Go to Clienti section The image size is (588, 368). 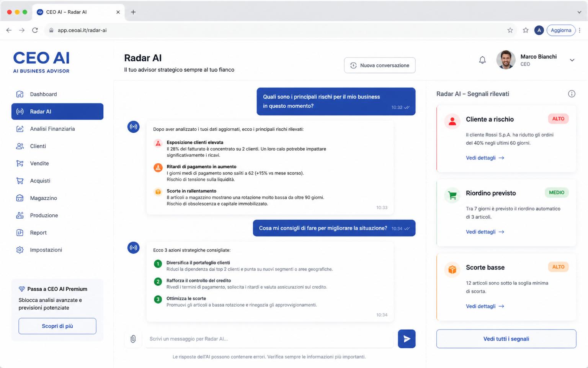click(x=57, y=146)
